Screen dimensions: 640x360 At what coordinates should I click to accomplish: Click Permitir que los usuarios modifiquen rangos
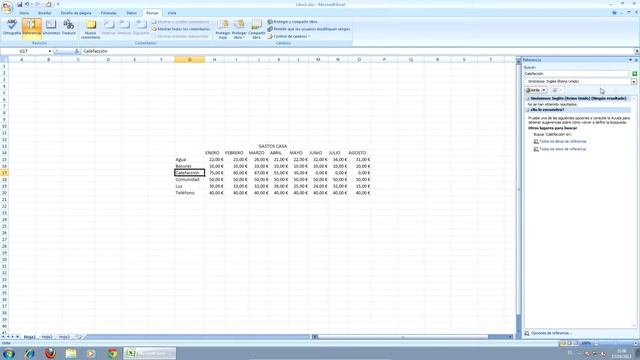click(x=309, y=29)
